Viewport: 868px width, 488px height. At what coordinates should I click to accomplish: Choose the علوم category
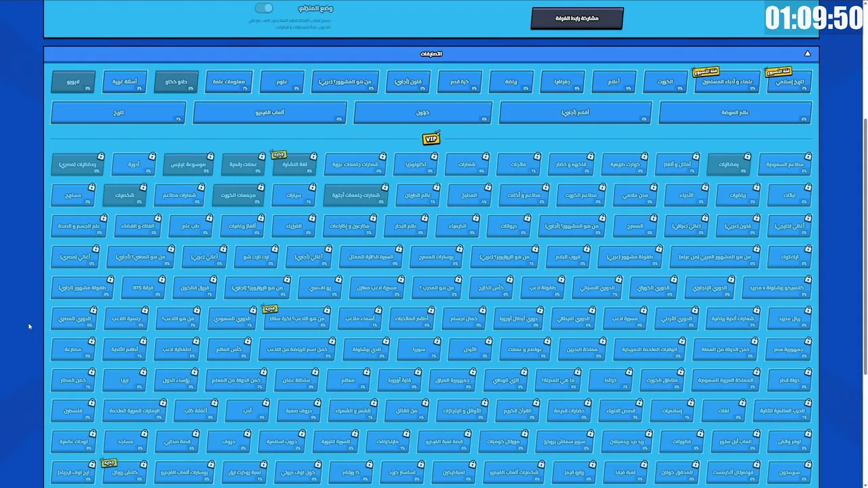[x=281, y=82]
